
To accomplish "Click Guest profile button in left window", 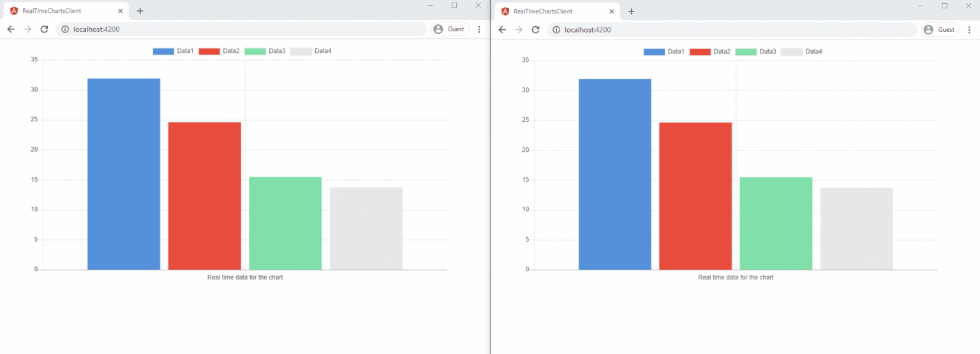I will (x=450, y=29).
